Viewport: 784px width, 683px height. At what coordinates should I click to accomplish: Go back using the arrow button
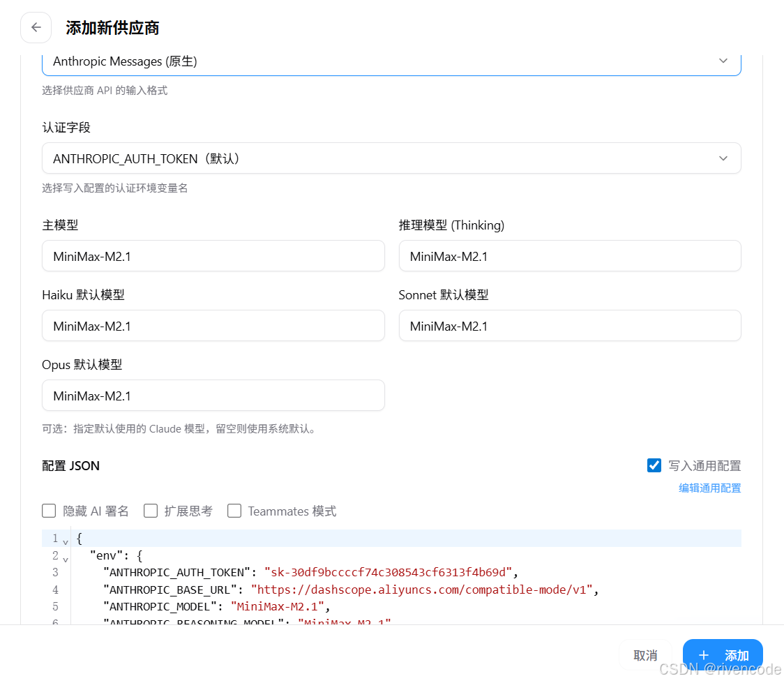36,27
